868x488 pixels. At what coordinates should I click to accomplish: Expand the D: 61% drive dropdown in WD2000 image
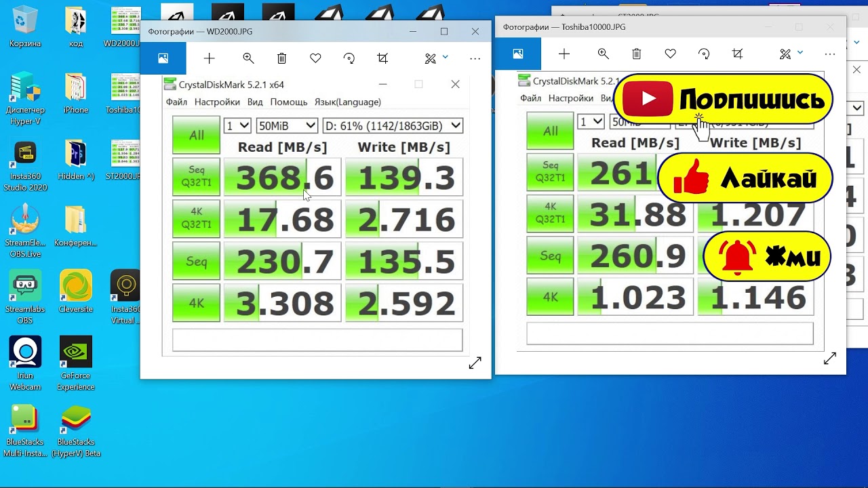click(393, 125)
